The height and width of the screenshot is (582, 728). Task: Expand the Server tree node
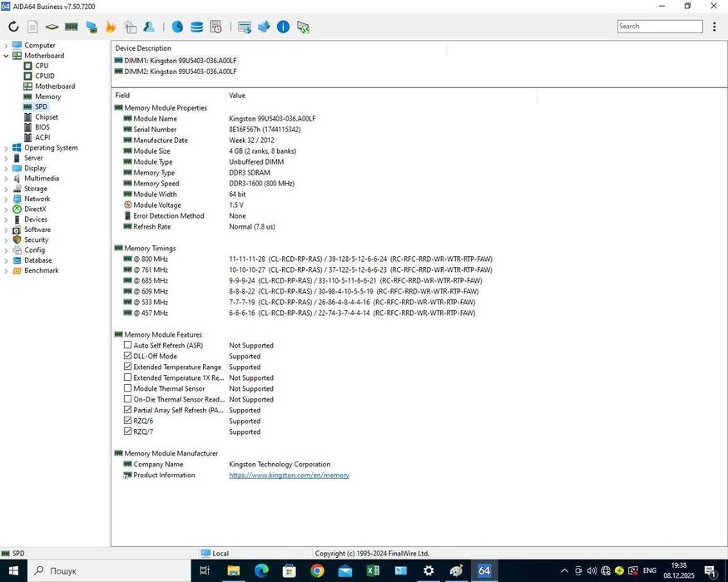click(6, 158)
